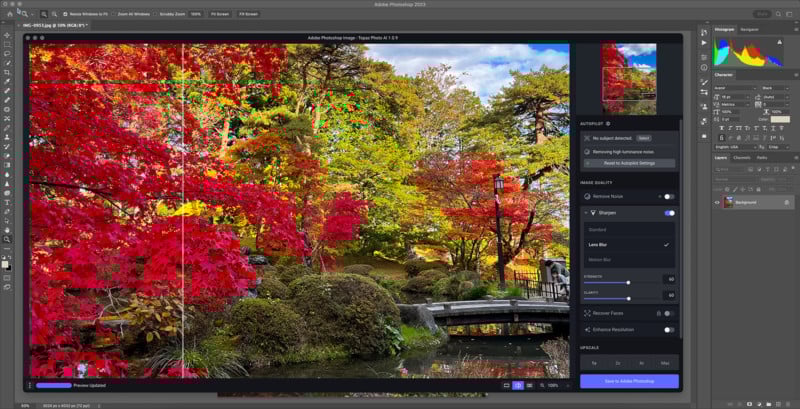This screenshot has width=800, height=409.
Task: Select the Move tool in toolbar
Action: [7, 35]
